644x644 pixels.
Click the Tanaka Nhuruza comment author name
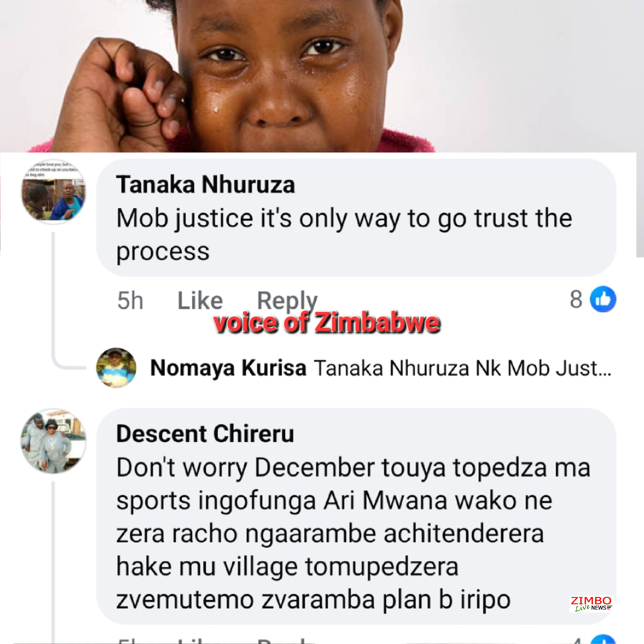click(x=205, y=185)
